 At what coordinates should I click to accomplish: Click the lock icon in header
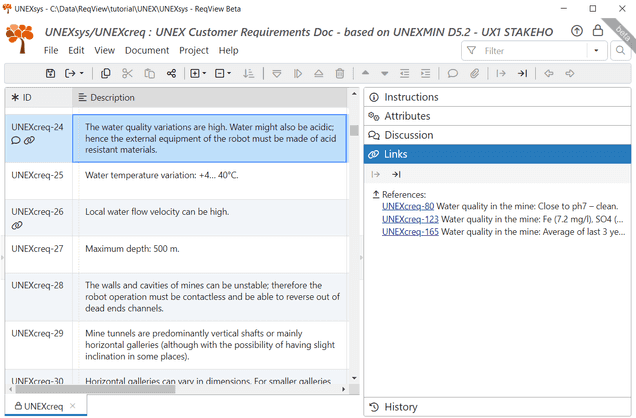(598, 30)
